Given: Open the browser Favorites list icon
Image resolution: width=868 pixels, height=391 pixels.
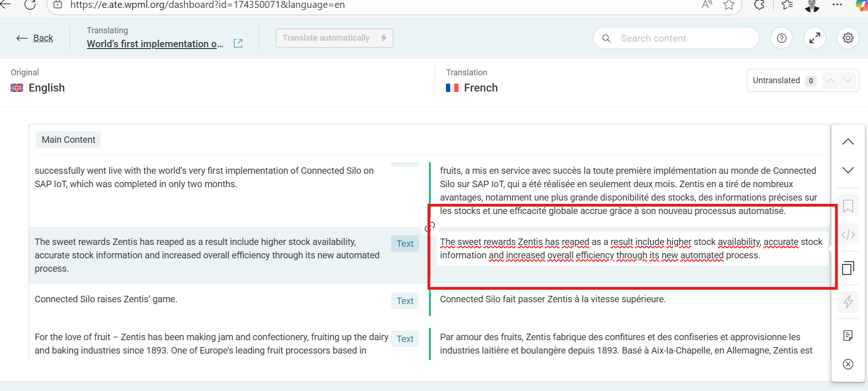Looking at the screenshot, I should (787, 5).
